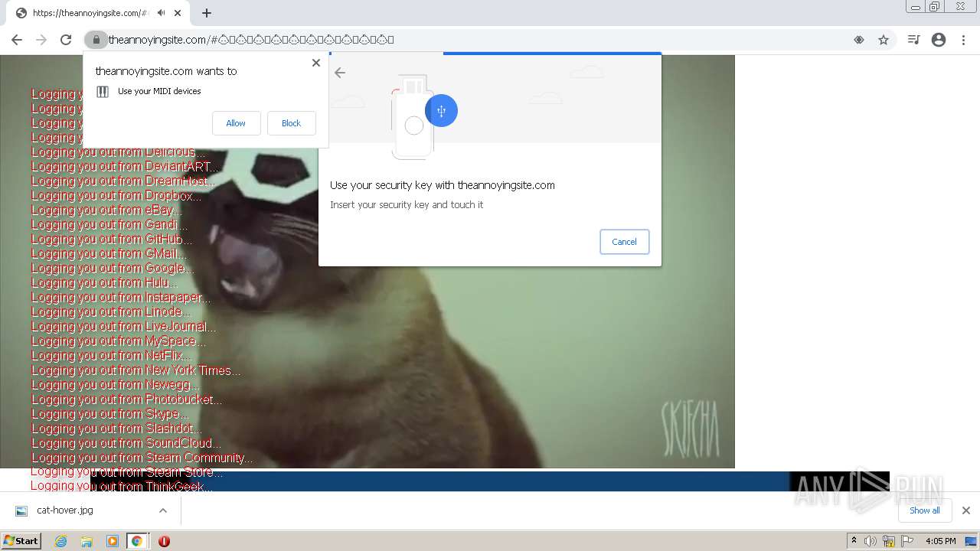Image resolution: width=980 pixels, height=551 pixels.
Task: Click the "Logging you out from SoundCloud..." line
Action: (x=126, y=443)
